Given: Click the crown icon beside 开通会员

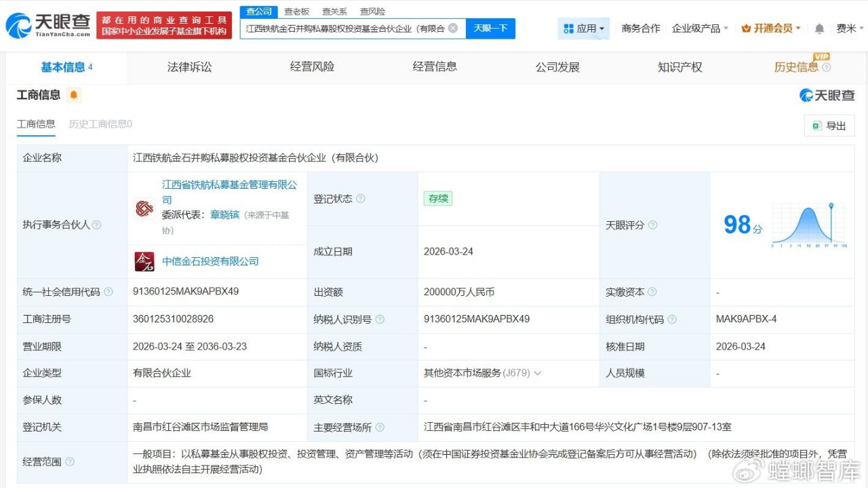Looking at the screenshot, I should 747,29.
